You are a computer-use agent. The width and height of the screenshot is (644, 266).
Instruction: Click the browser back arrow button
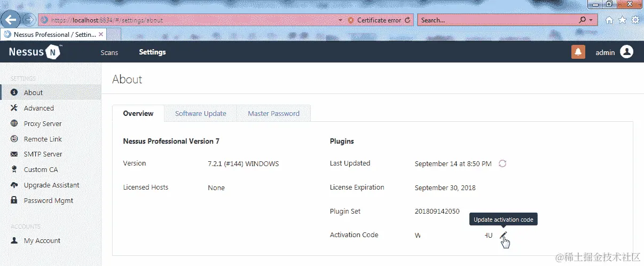click(12, 20)
